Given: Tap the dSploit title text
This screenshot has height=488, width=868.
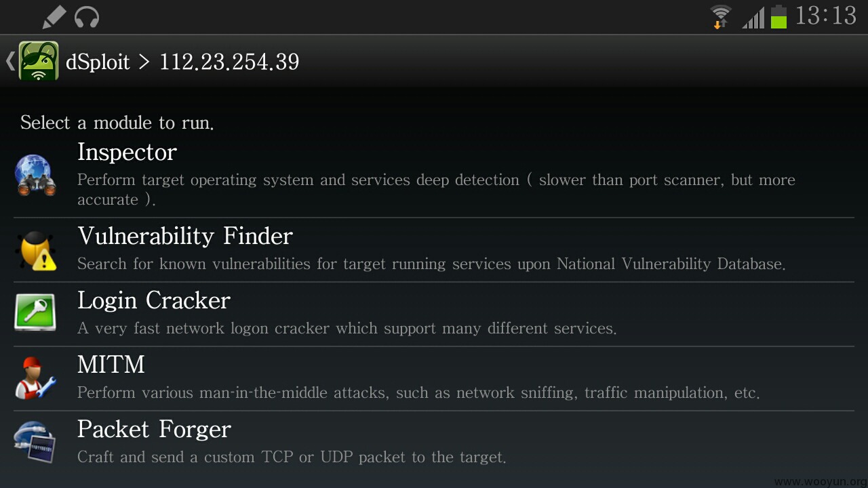Looking at the screenshot, I should 98,62.
